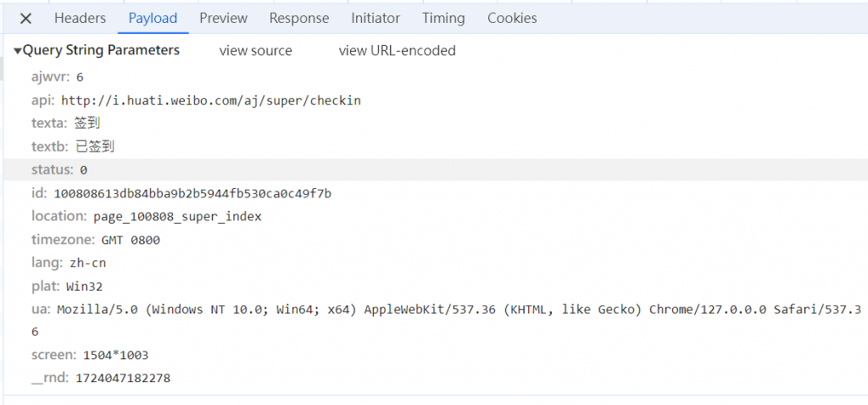Select the screen value 1504*1003
Screen dimensions: 868x405
tap(115, 355)
